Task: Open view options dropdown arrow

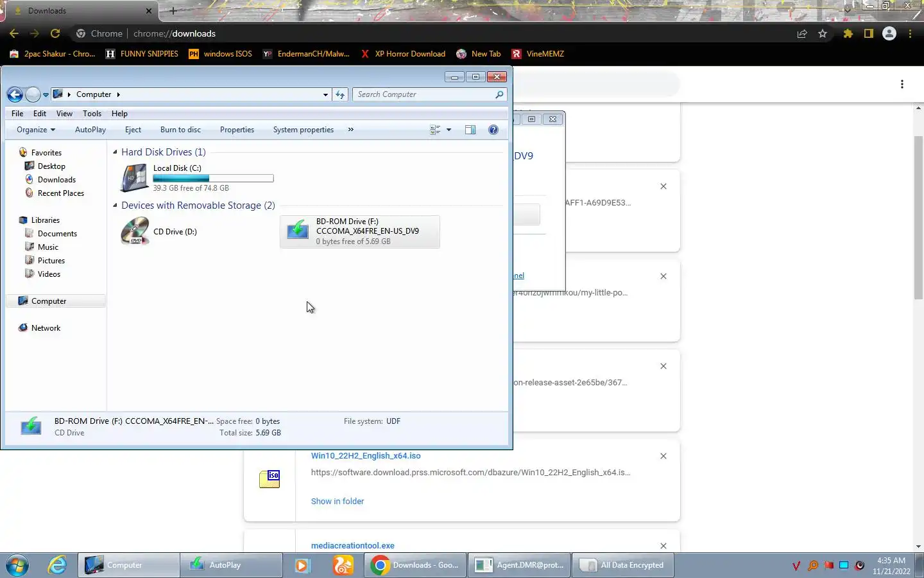Action: coord(449,130)
